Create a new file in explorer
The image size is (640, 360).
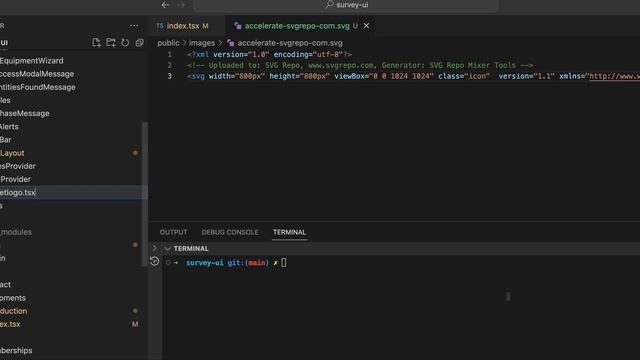click(96, 43)
